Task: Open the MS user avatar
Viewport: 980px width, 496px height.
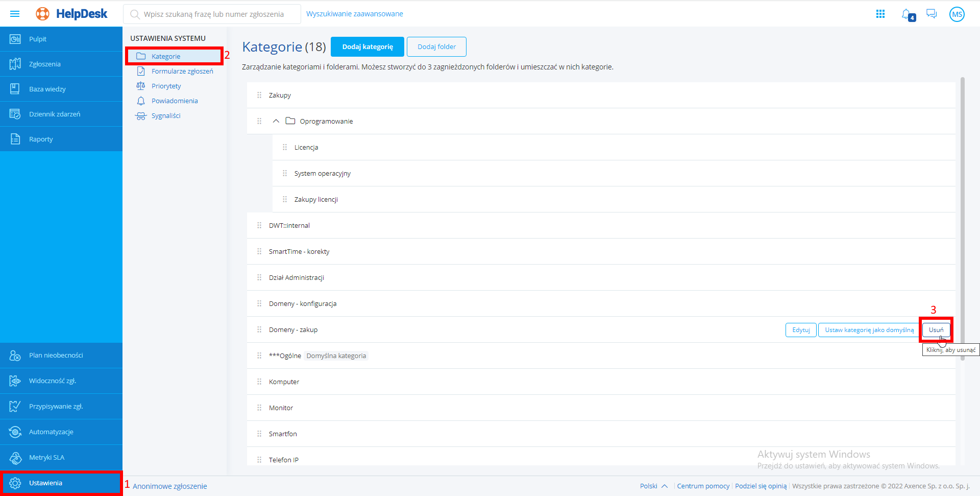Action: click(x=957, y=14)
